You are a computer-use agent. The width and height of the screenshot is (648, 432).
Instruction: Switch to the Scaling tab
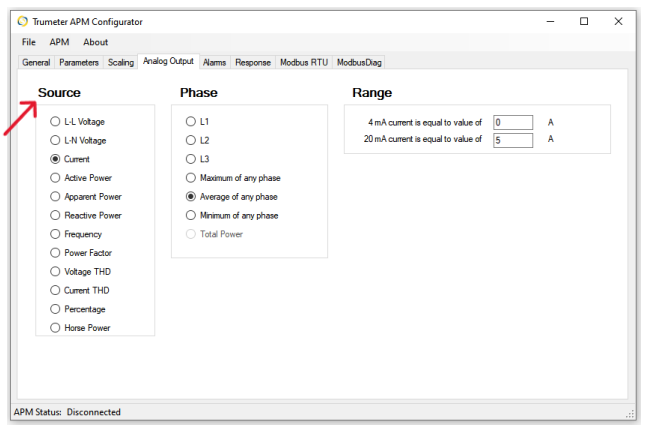(x=121, y=62)
